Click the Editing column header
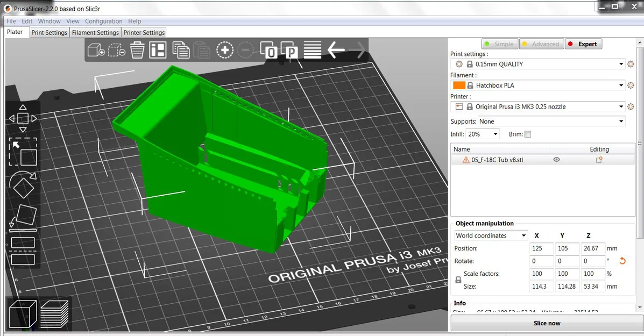This screenshot has width=644, height=336. [x=599, y=149]
